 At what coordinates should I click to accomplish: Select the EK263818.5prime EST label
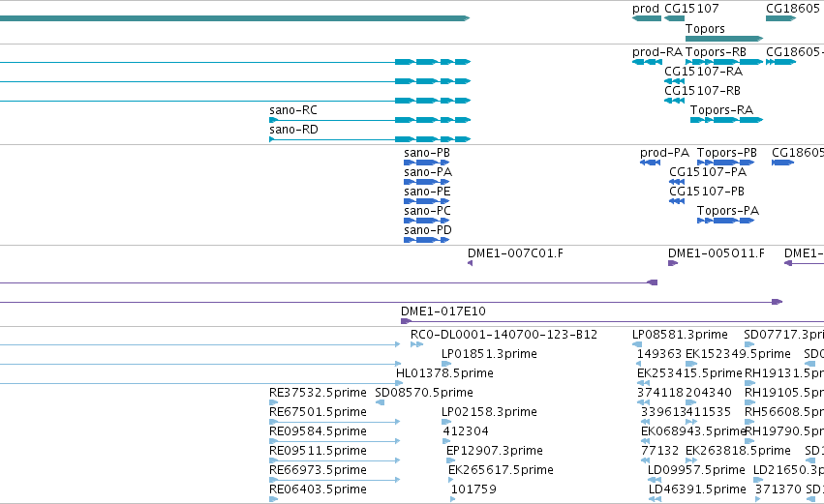[738, 452]
